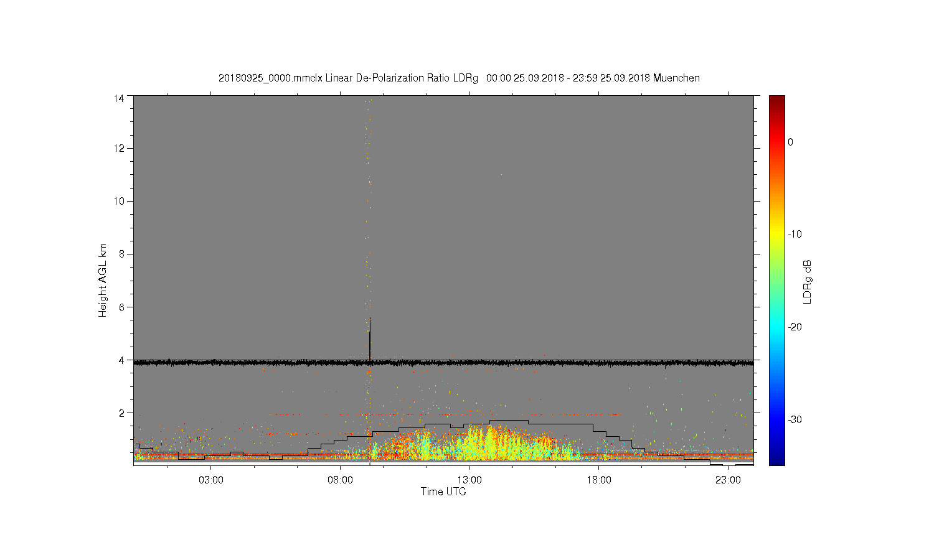Click the colorbar value label -20
The height and width of the screenshot is (560, 934).
tap(794, 327)
